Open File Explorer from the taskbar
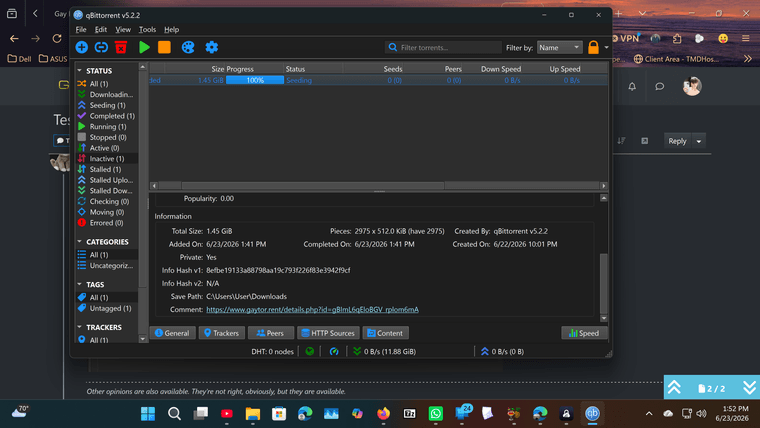The height and width of the screenshot is (428, 760). click(x=253, y=413)
